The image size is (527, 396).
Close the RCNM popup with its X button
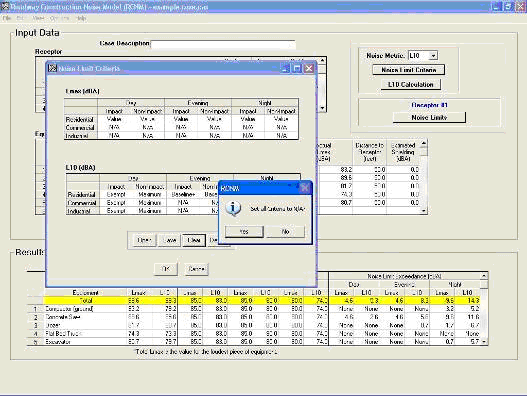tap(305, 188)
